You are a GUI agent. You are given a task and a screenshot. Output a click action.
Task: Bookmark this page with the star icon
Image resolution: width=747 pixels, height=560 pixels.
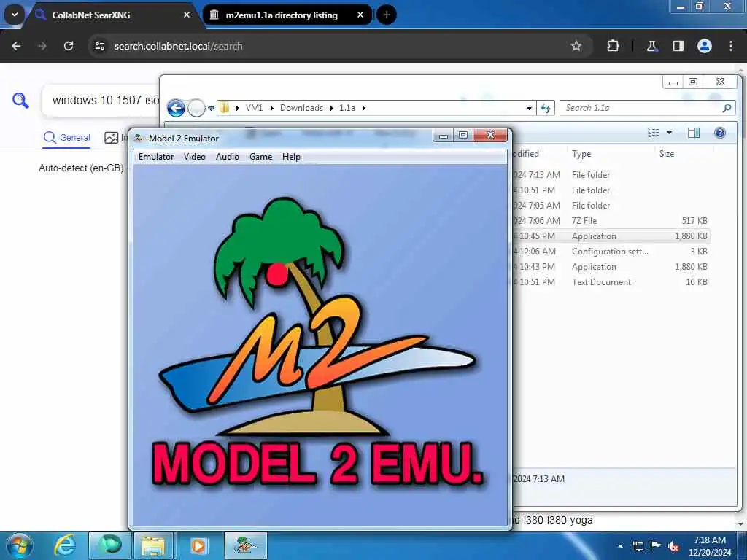coord(576,46)
